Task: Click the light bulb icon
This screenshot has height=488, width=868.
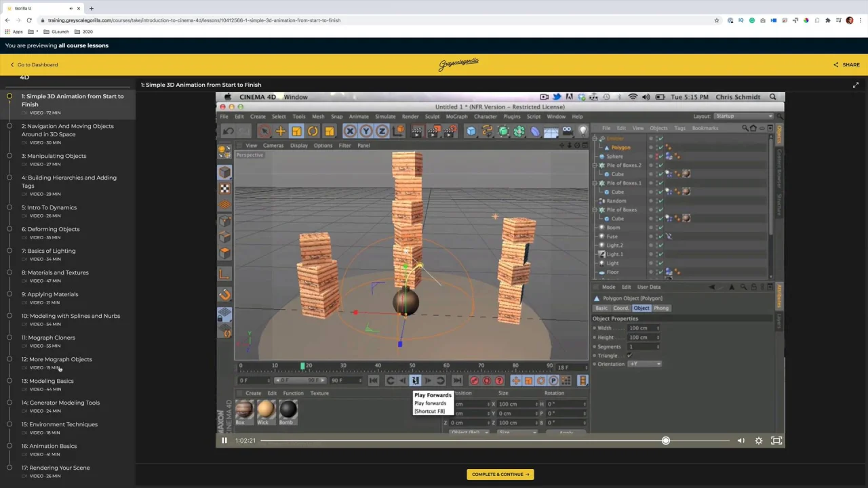Action: 583,131
